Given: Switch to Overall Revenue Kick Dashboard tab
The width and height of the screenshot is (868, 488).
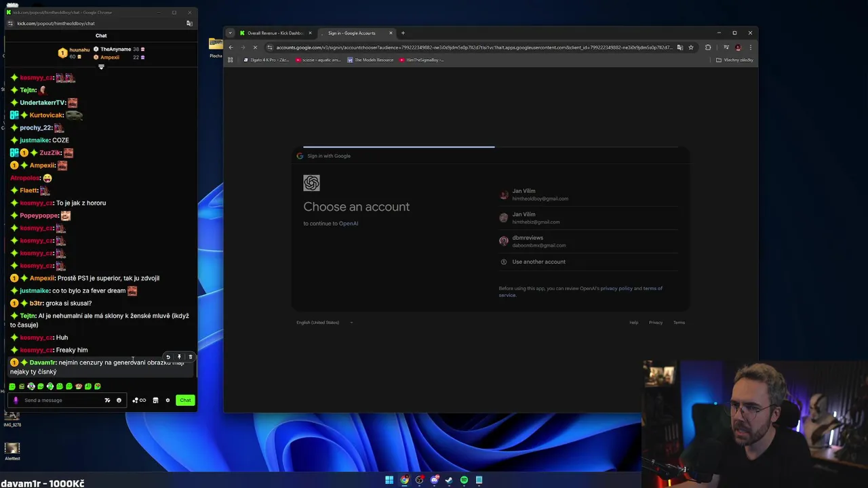Looking at the screenshot, I should point(275,33).
